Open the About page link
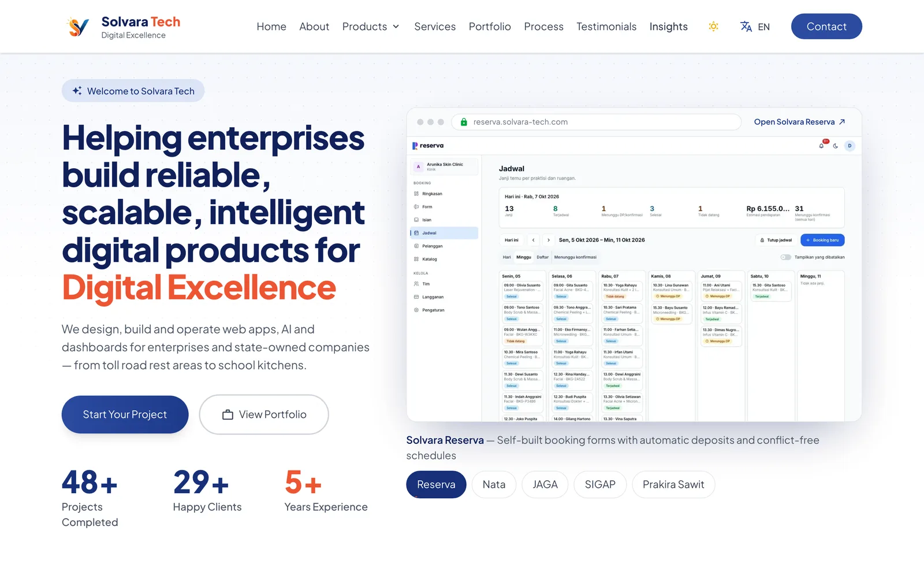 point(314,27)
